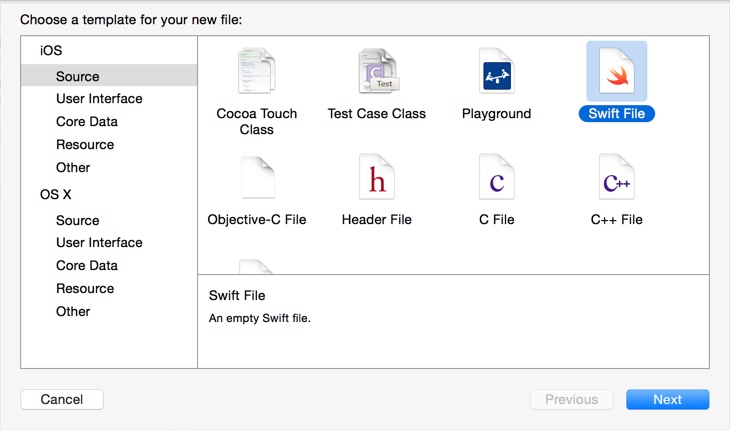Click the 'Cocoa Touch Class' label
This screenshot has height=430, width=730.
point(257,121)
